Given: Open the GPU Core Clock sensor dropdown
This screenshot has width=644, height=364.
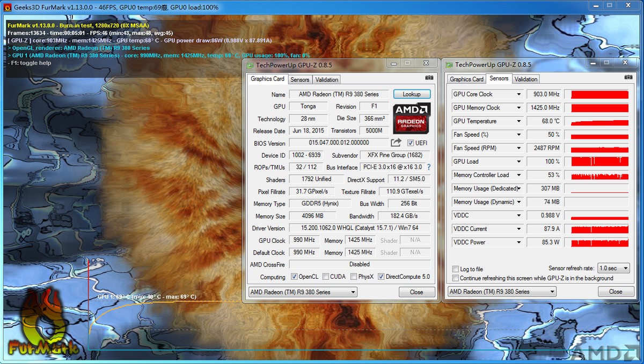Looking at the screenshot, I should point(519,94).
